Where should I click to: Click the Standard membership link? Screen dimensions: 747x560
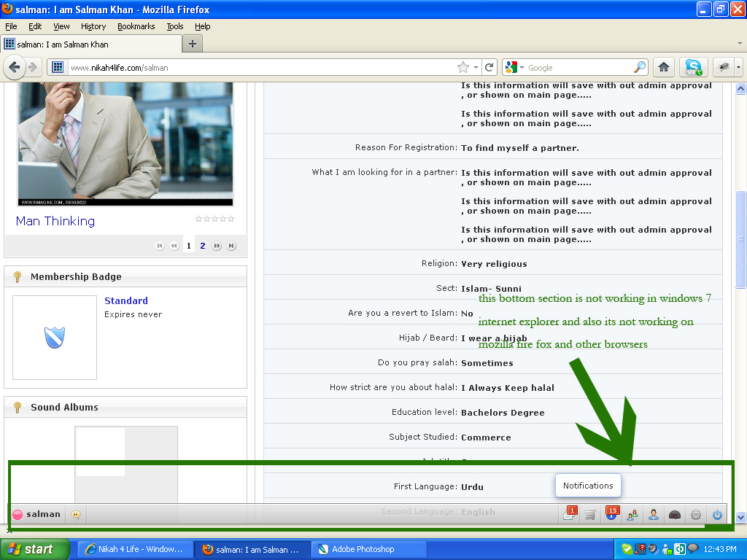[x=126, y=300]
